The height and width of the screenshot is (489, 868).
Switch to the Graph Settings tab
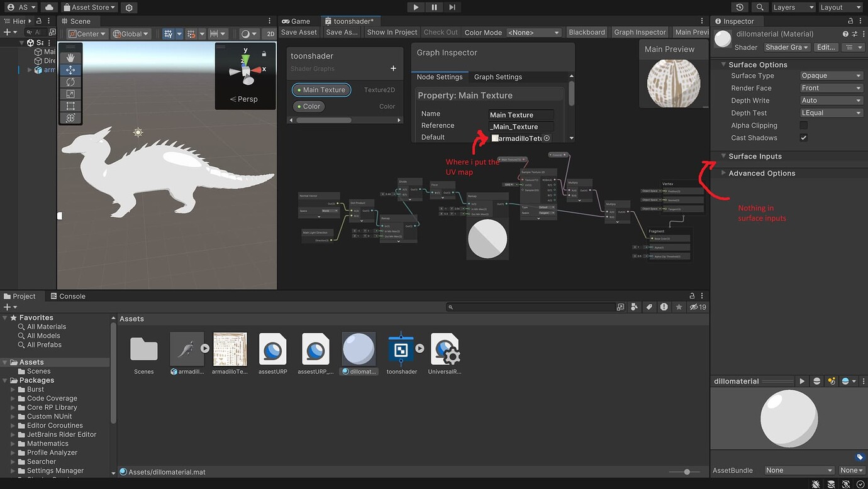pyautogui.click(x=498, y=77)
